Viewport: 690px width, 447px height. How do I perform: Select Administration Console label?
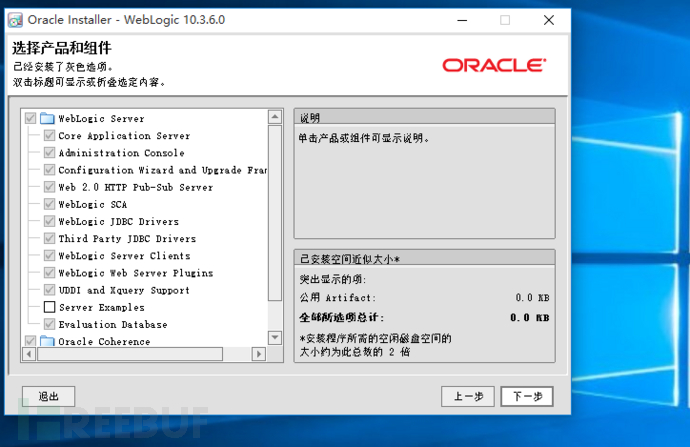coord(121,153)
